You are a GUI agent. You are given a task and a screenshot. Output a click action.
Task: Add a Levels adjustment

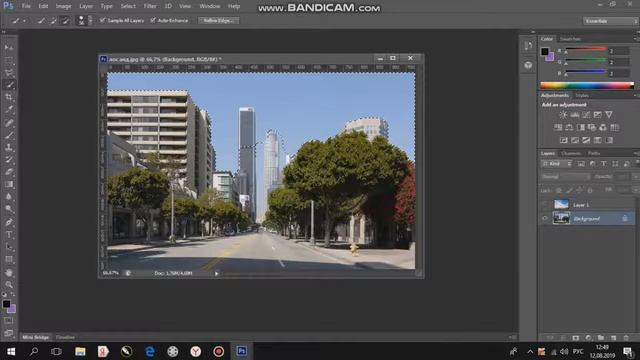pyautogui.click(x=575, y=115)
